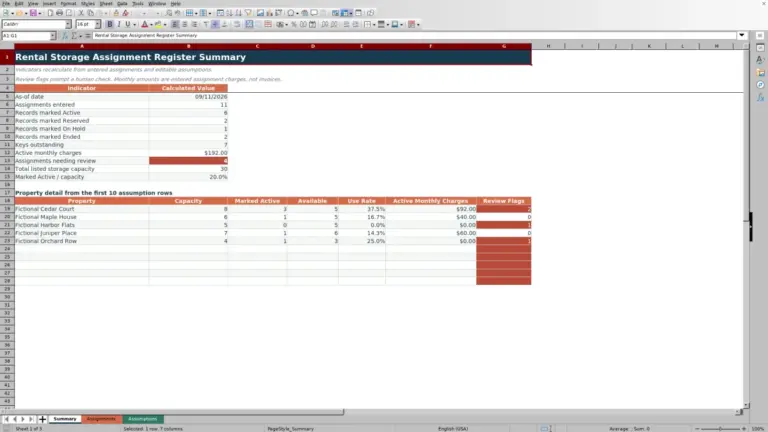This screenshot has width=768, height=432.
Task: Click the Print icon
Action: [x=59, y=13]
